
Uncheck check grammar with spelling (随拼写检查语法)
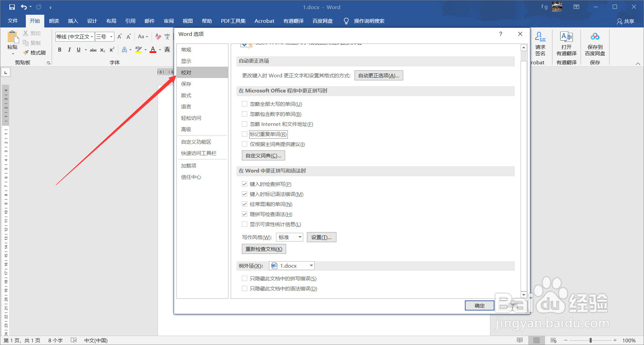pyautogui.click(x=245, y=214)
